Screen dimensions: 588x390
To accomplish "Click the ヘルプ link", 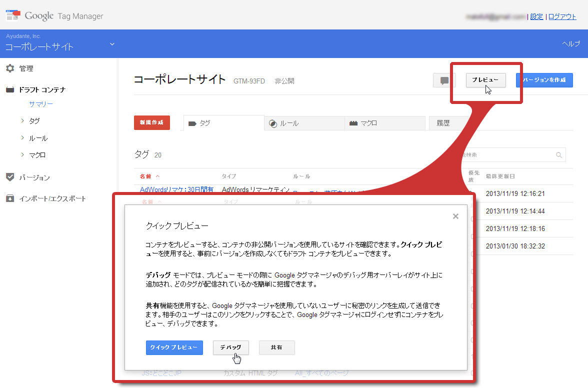I will pyautogui.click(x=571, y=43).
